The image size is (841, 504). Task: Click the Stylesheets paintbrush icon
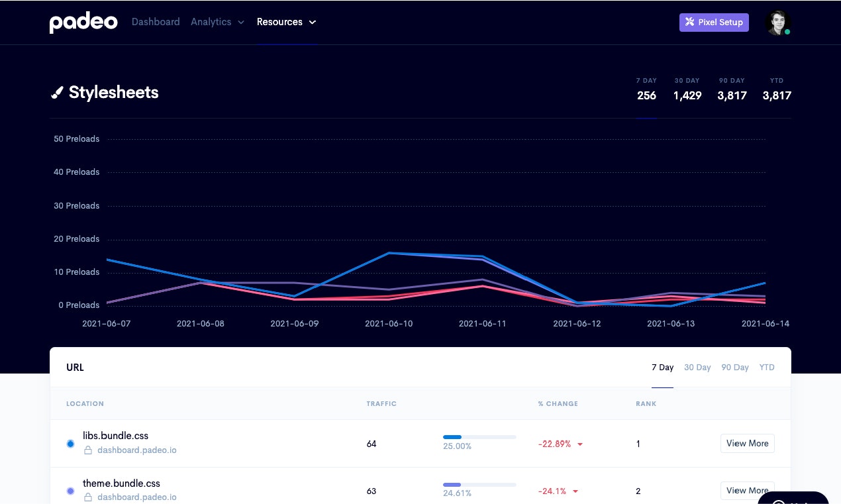(x=57, y=93)
